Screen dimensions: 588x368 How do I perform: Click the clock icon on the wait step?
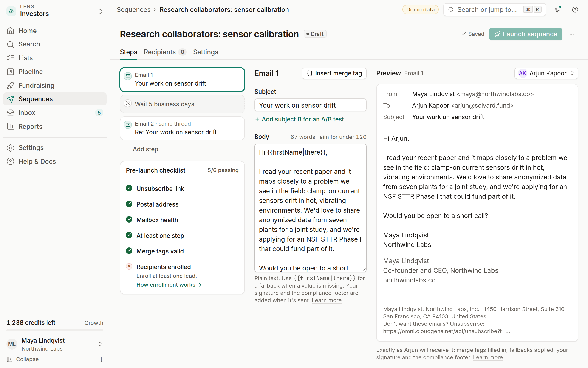(x=128, y=103)
